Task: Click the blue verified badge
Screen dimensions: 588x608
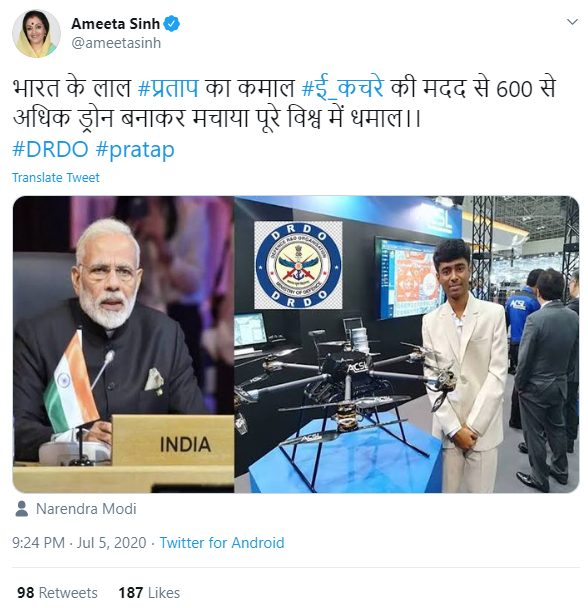Action: tap(171, 24)
